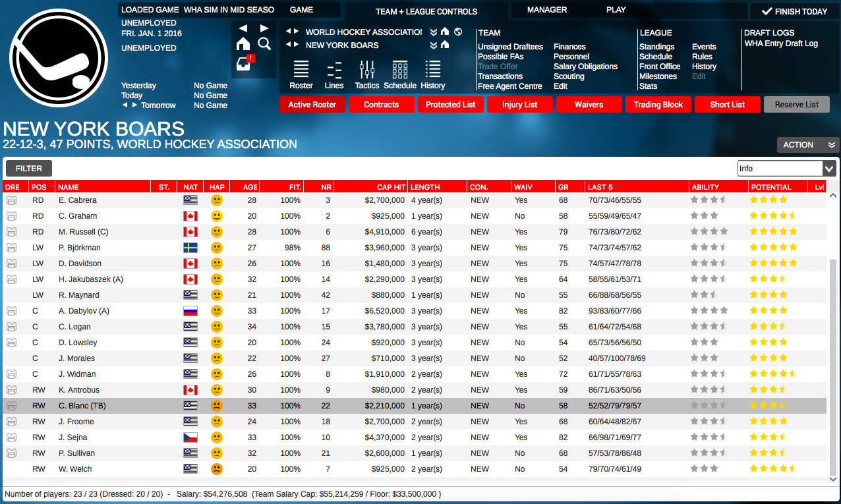Click the Finish Today button
Viewport: 841px width, 504px height.
click(796, 11)
